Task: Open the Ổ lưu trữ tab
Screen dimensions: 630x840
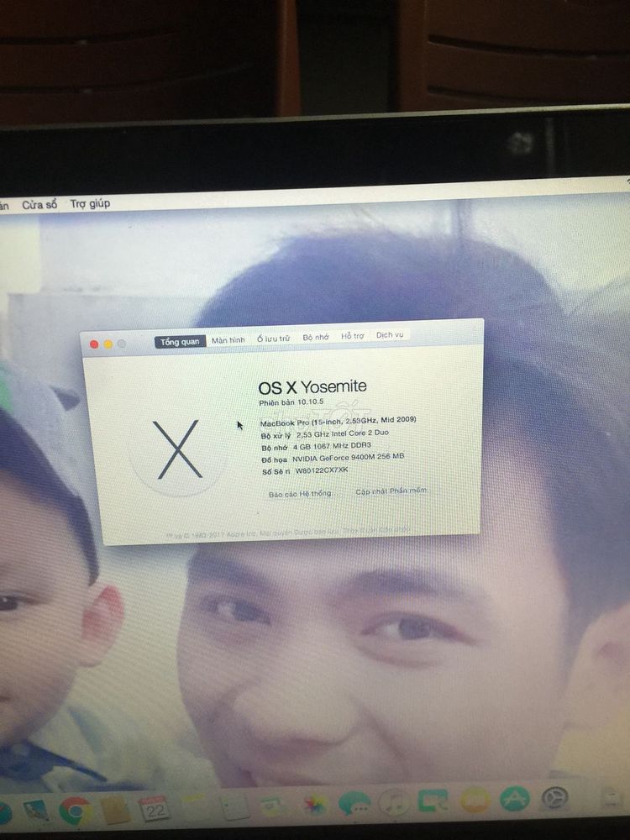Action: click(273, 339)
